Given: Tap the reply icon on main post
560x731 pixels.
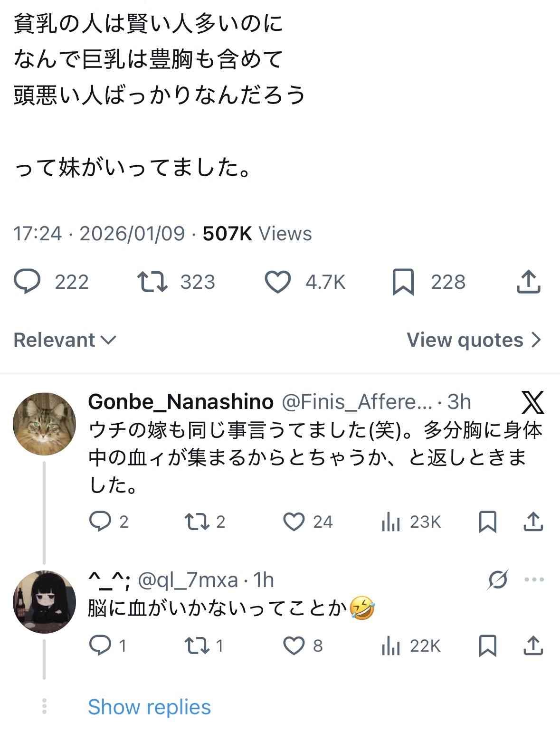Looking at the screenshot, I should pyautogui.click(x=27, y=282).
